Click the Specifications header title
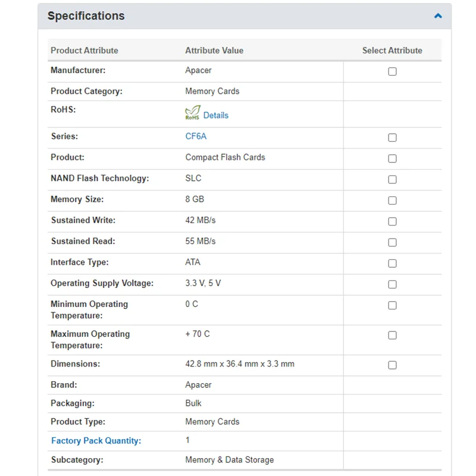476x476 pixels. (x=86, y=16)
